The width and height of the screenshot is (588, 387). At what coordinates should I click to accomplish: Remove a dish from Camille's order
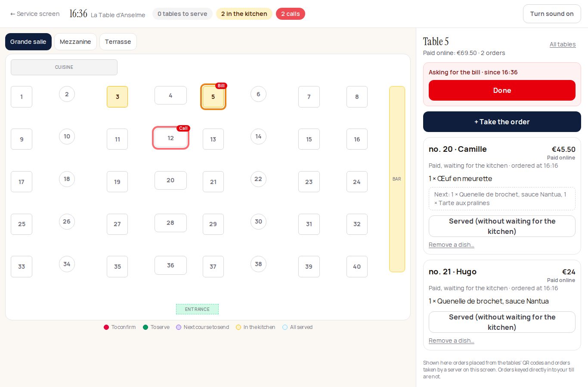click(452, 245)
